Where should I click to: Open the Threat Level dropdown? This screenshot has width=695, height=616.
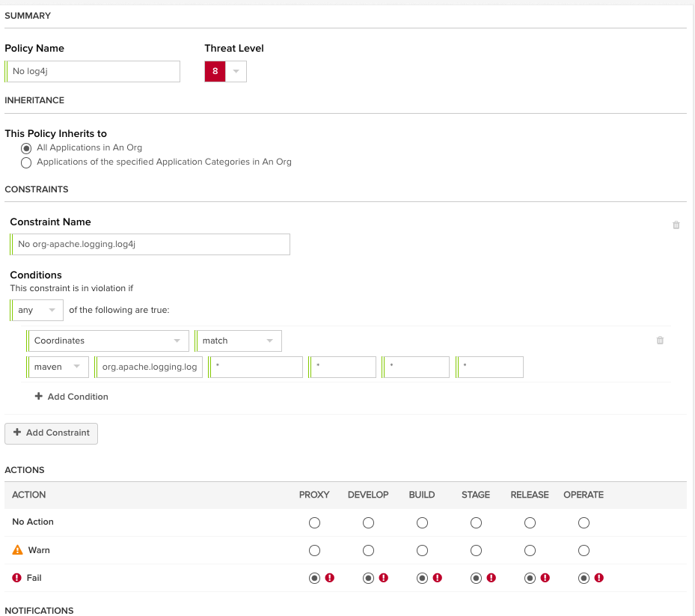click(x=236, y=72)
